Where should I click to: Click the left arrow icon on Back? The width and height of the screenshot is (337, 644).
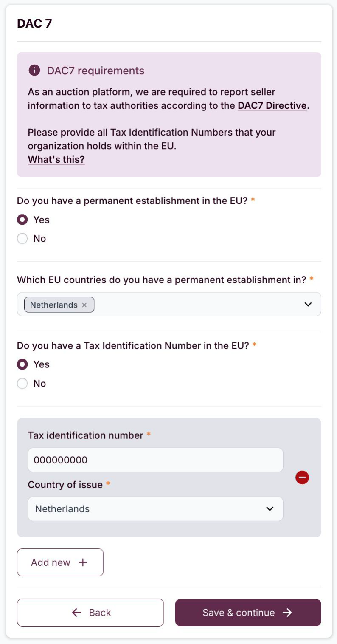(x=77, y=613)
